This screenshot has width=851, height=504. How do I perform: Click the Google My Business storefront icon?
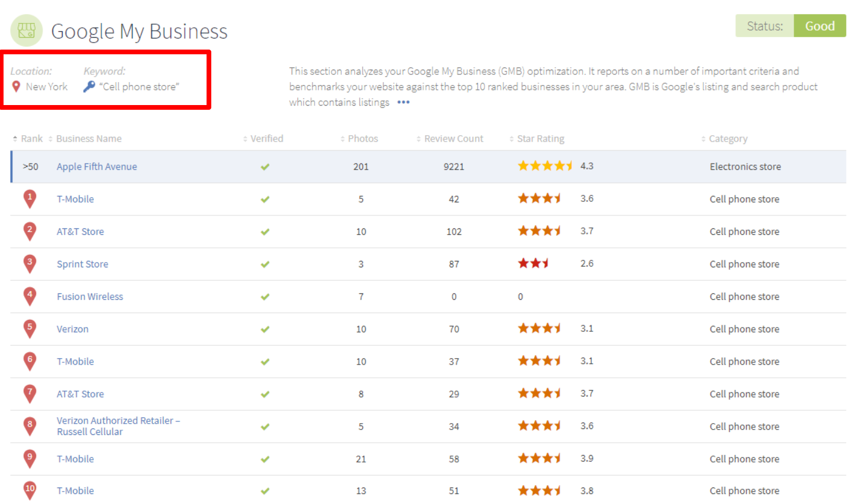[27, 31]
